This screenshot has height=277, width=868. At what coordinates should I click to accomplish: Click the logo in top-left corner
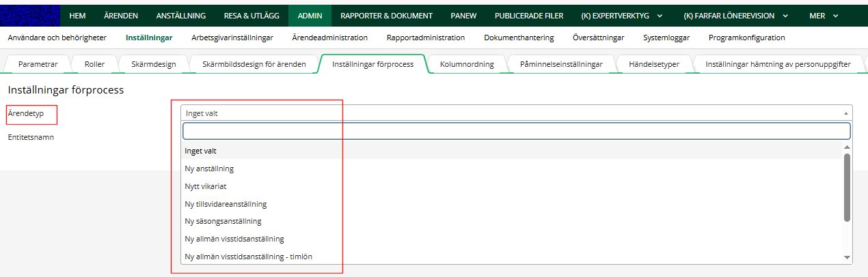click(30, 15)
